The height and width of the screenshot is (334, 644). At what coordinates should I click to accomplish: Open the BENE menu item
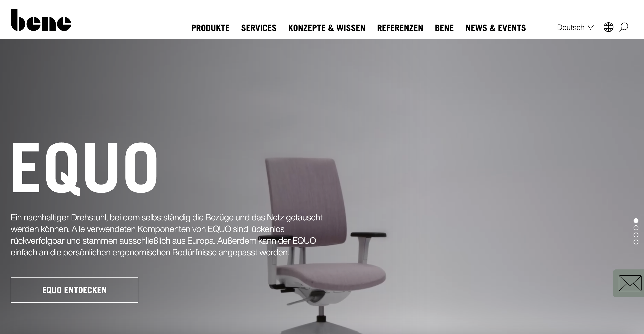444,28
